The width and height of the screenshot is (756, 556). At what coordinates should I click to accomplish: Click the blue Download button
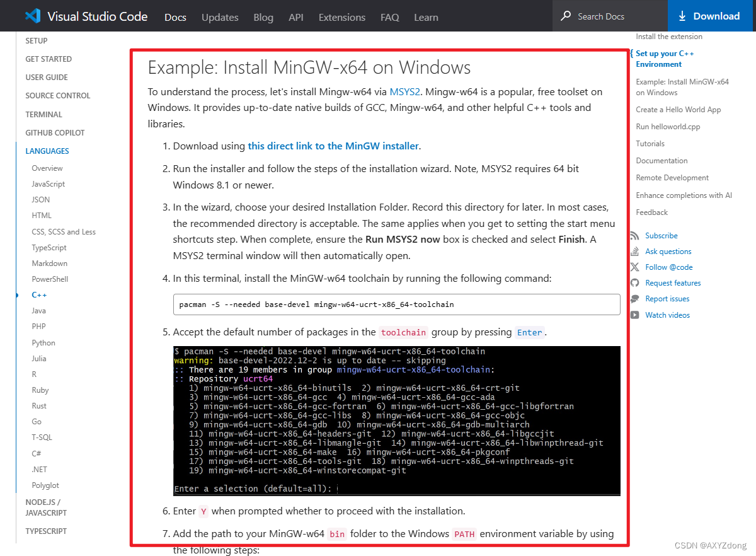(712, 16)
